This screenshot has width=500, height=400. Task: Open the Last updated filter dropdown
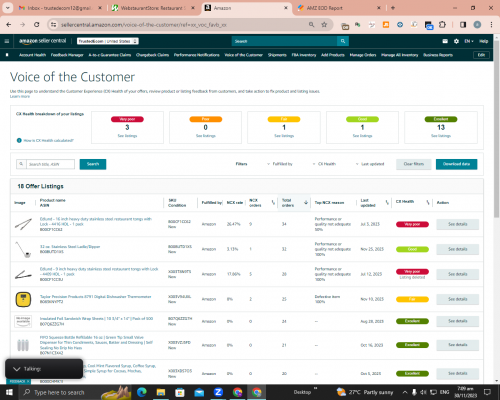point(370,164)
